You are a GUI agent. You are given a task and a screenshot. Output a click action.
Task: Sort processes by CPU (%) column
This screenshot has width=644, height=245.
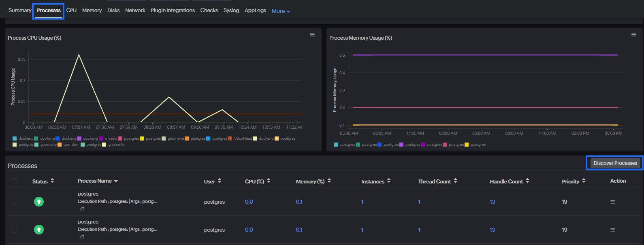pos(269,181)
